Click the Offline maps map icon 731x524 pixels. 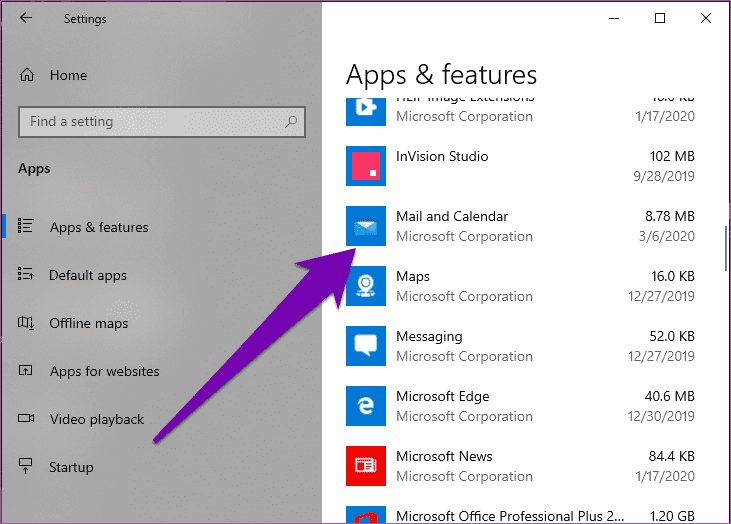[x=26, y=323]
